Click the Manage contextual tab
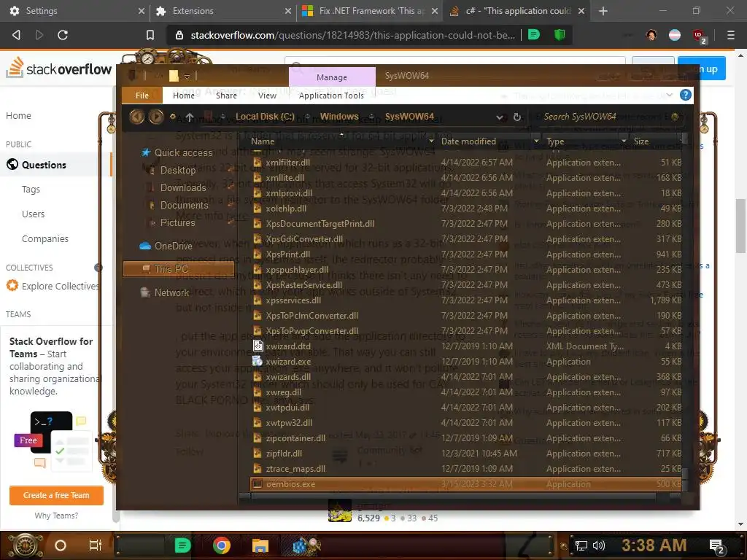The image size is (747, 560). 332,77
